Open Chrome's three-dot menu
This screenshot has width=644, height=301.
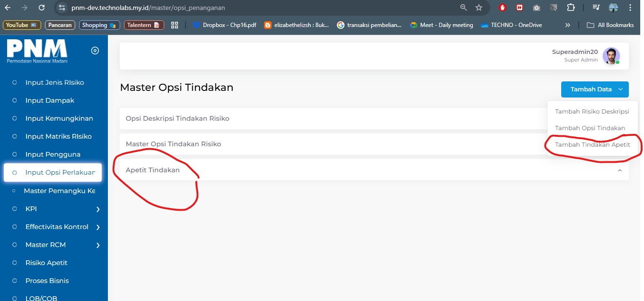pos(630,8)
